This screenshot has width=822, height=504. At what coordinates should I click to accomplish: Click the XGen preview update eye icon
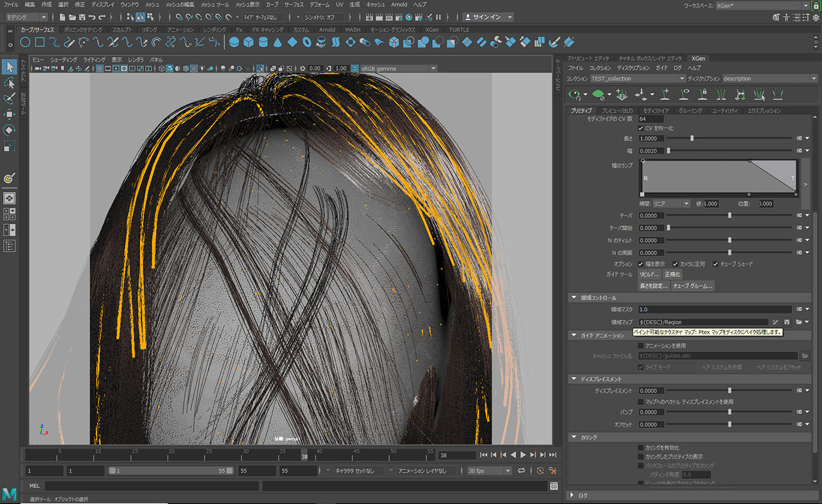(x=575, y=94)
